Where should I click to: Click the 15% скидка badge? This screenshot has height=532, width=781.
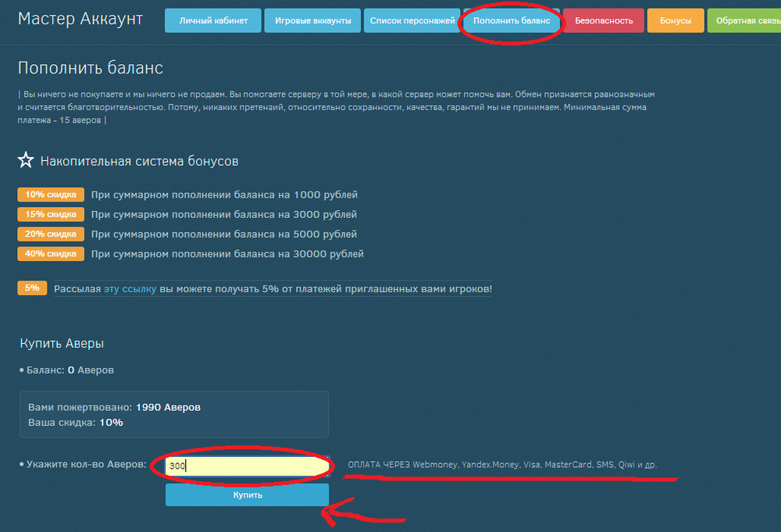pyautogui.click(x=51, y=214)
